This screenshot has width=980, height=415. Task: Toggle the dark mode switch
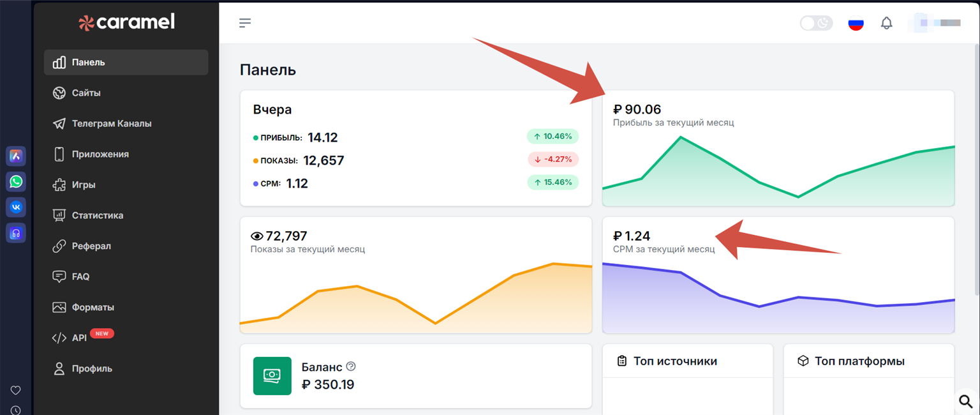point(816,24)
